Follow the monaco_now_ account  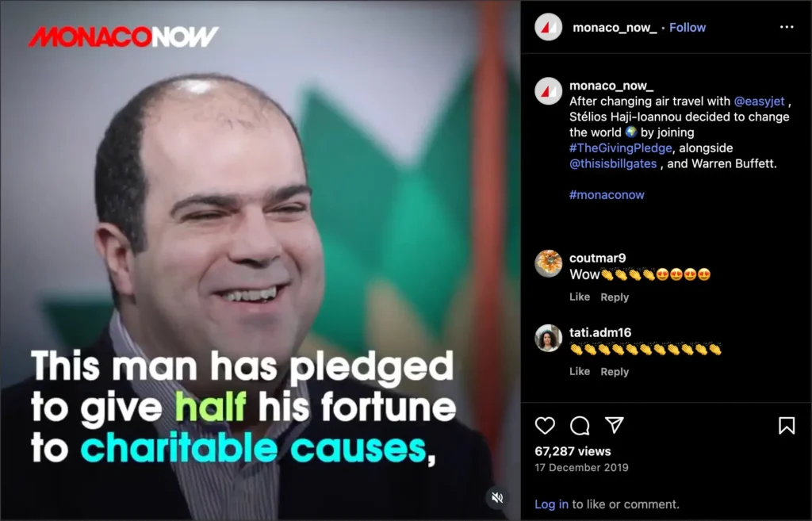point(688,28)
